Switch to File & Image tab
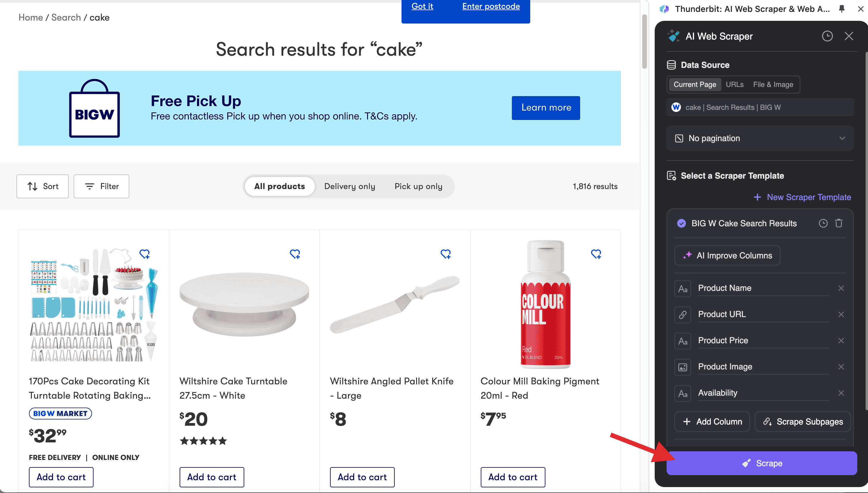868x493 pixels. pos(773,84)
